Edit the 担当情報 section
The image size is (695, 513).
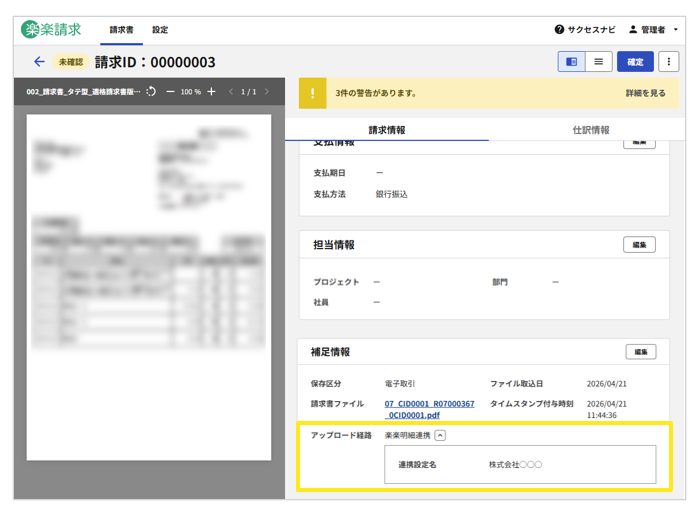point(639,245)
